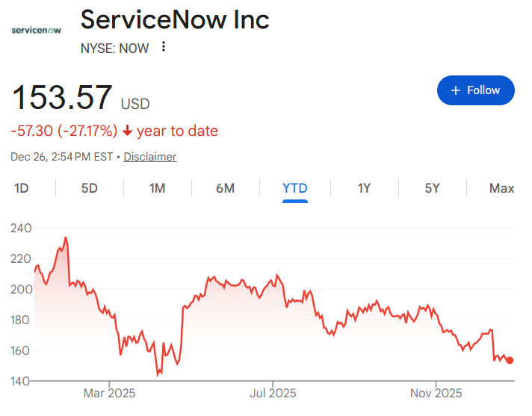
Task: View the 5Y price history
Action: pos(432,188)
